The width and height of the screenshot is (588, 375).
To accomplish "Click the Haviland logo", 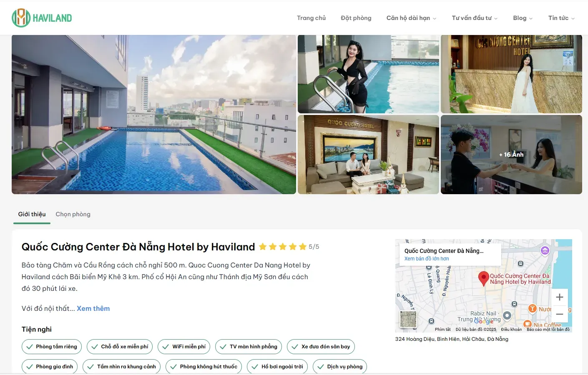I will (42, 18).
